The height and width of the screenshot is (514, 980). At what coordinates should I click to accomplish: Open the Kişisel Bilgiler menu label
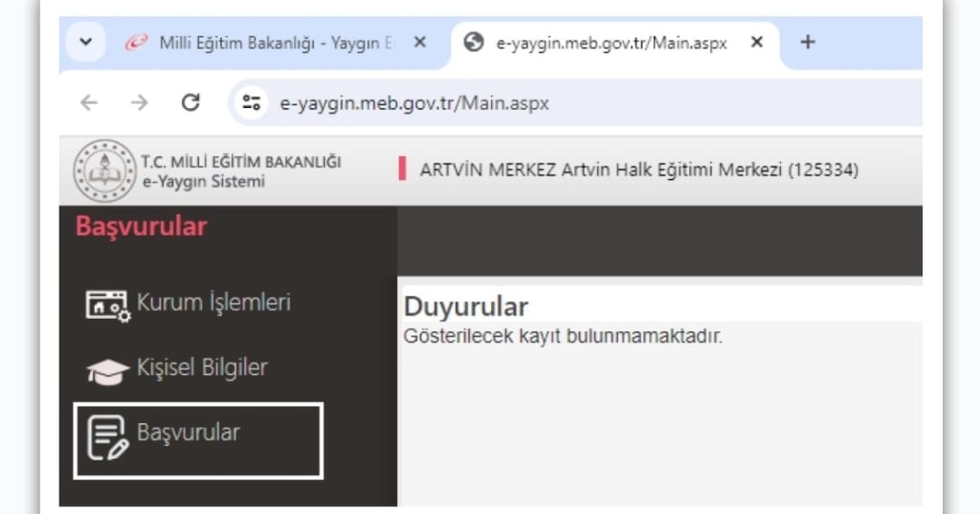click(202, 368)
